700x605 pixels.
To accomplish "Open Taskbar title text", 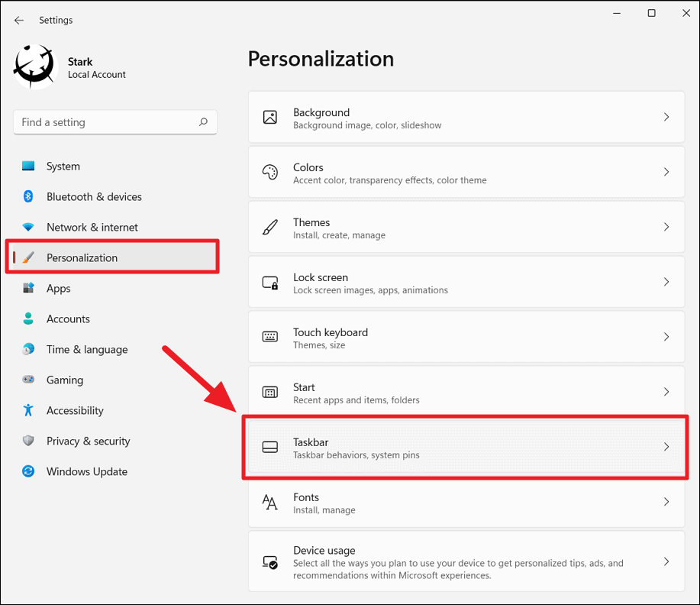I will [311, 442].
